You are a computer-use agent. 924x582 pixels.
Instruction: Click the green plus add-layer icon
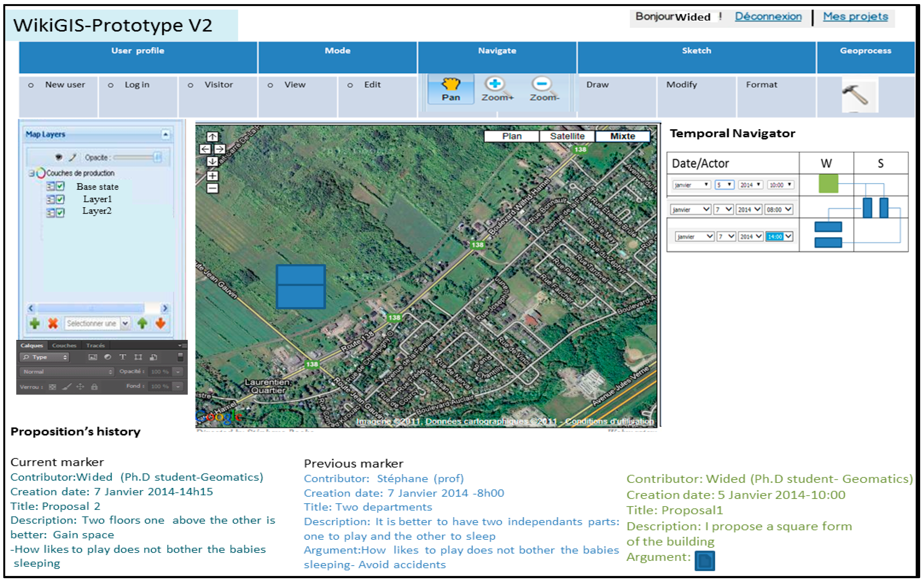tap(35, 323)
